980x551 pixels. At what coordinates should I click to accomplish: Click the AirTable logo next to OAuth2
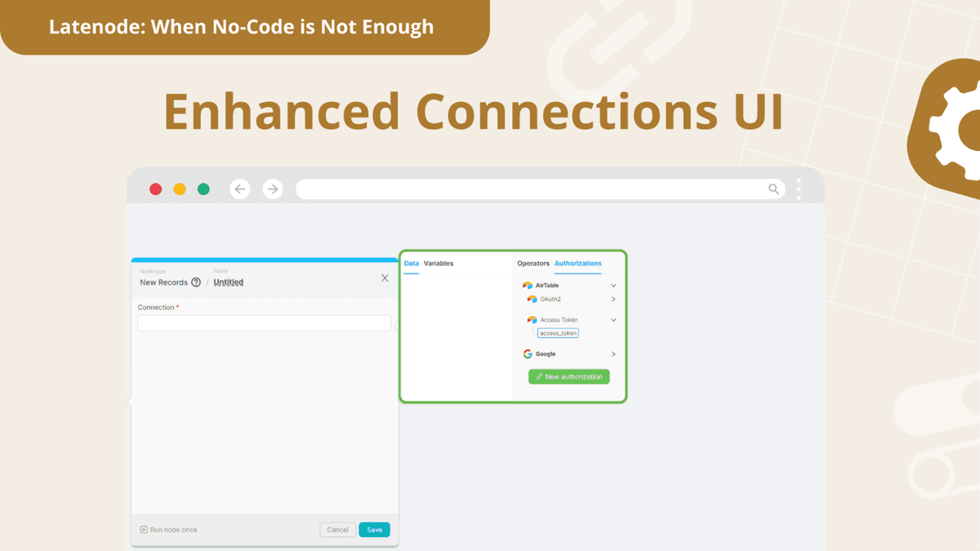[x=532, y=300]
